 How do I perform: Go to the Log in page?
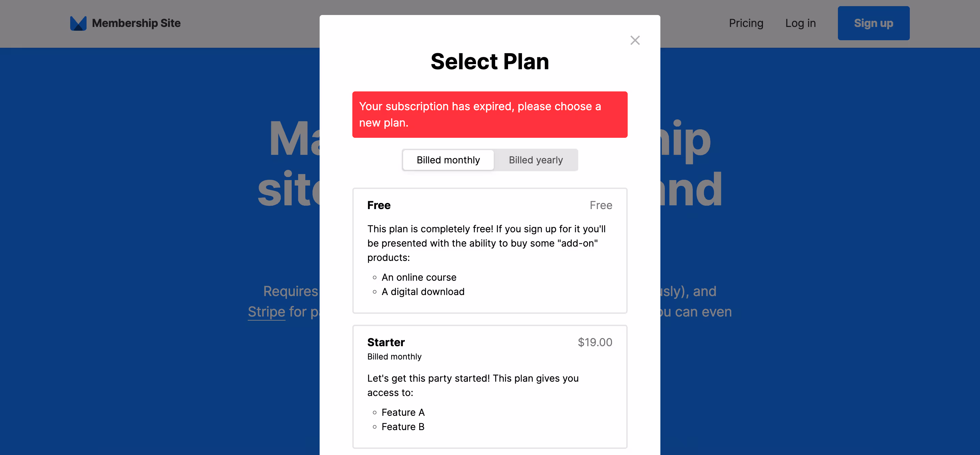[x=800, y=23]
